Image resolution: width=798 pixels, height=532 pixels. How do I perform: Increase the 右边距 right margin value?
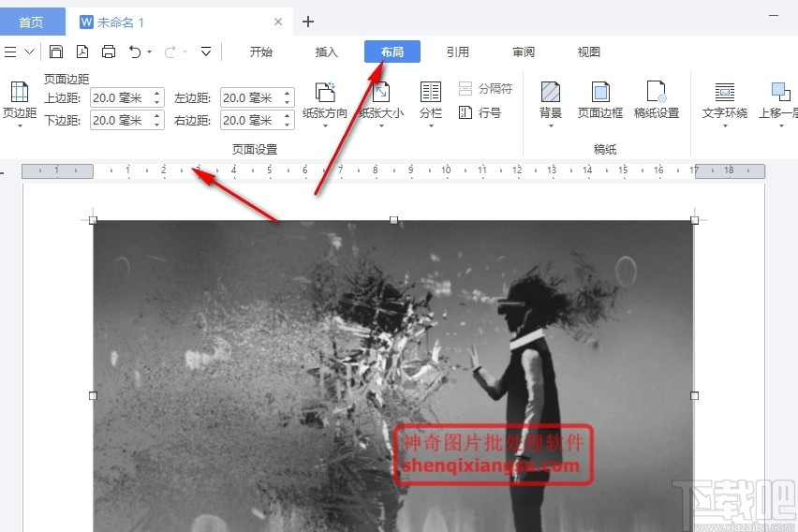click(288, 115)
